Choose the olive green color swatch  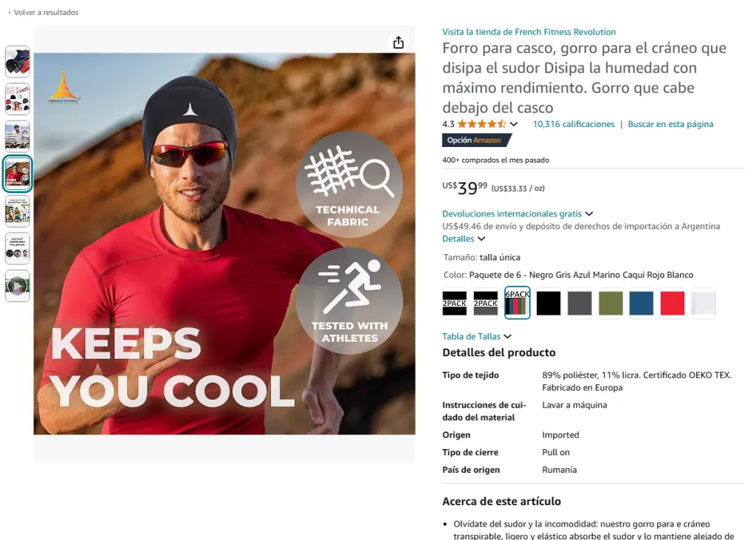(x=611, y=303)
